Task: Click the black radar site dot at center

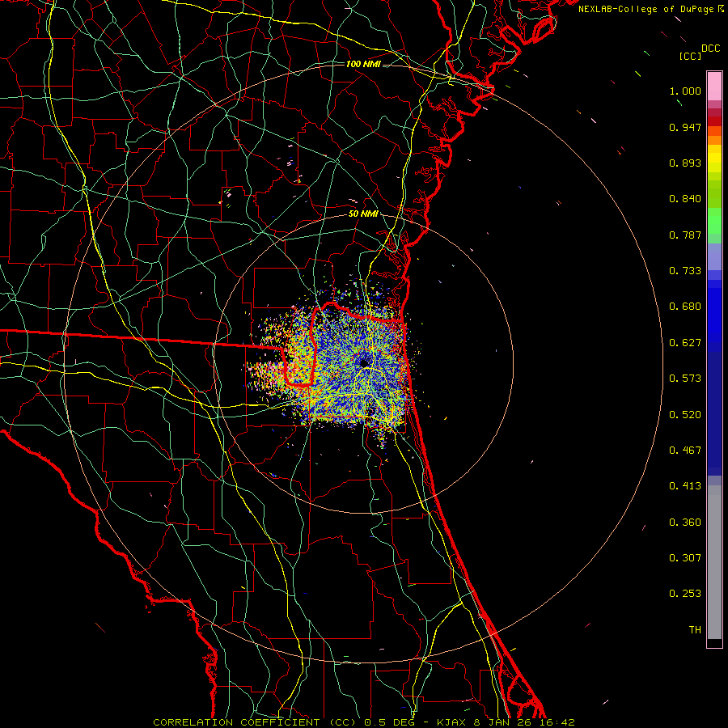Action: (x=364, y=362)
